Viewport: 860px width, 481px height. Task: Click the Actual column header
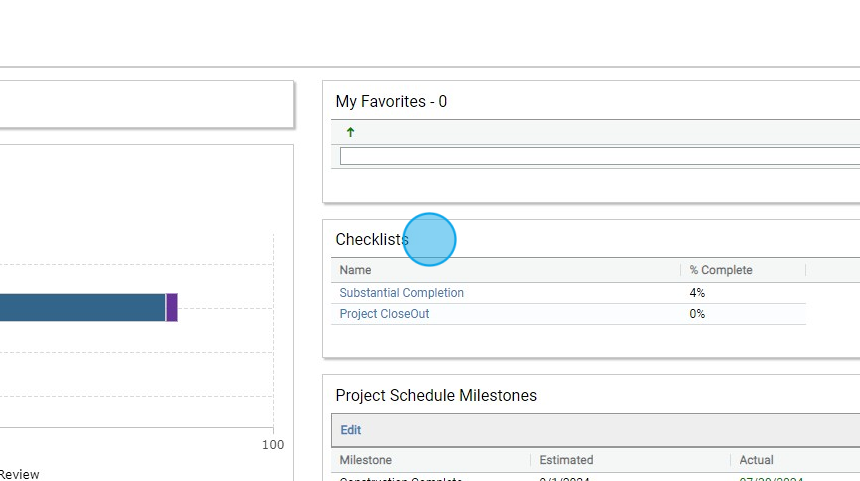click(x=757, y=460)
